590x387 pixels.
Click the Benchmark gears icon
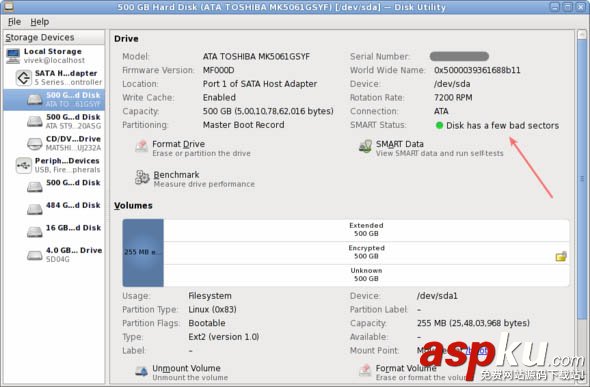142,177
